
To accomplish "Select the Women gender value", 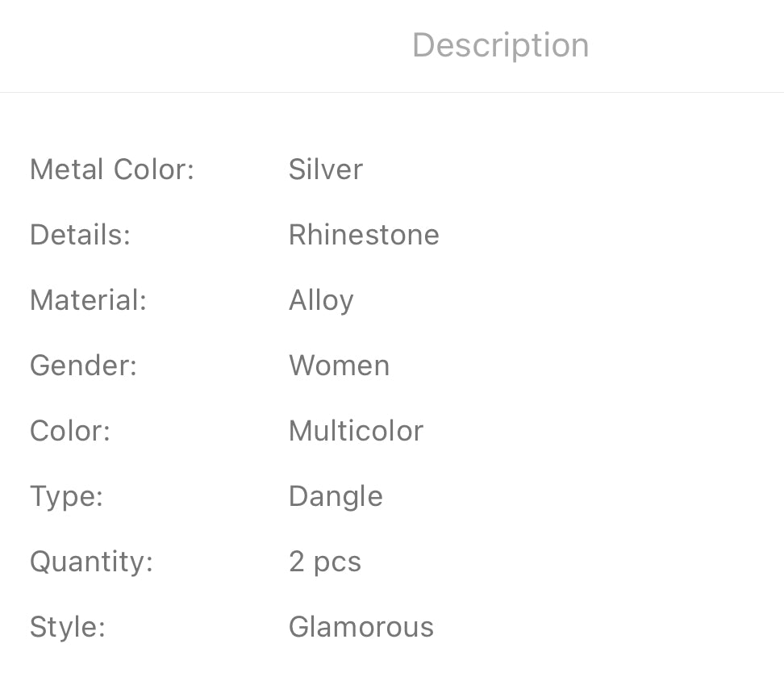I will (339, 366).
